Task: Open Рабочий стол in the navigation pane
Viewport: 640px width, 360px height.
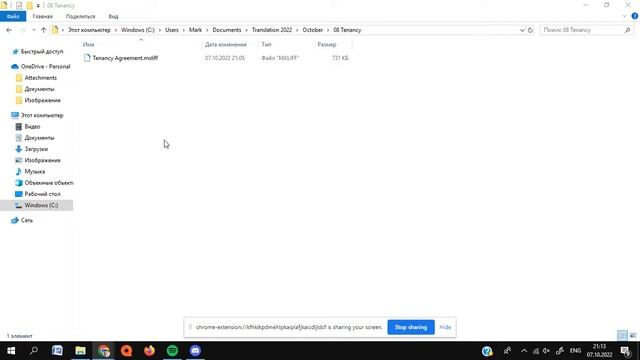Action: click(x=42, y=194)
